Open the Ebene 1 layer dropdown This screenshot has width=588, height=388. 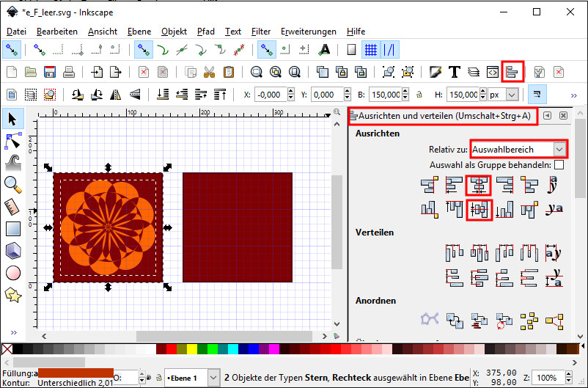click(x=191, y=378)
